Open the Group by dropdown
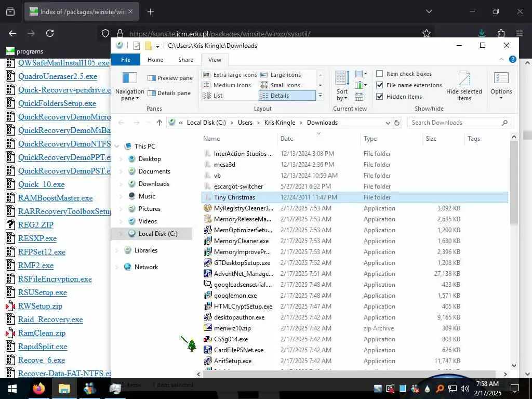 361,74
